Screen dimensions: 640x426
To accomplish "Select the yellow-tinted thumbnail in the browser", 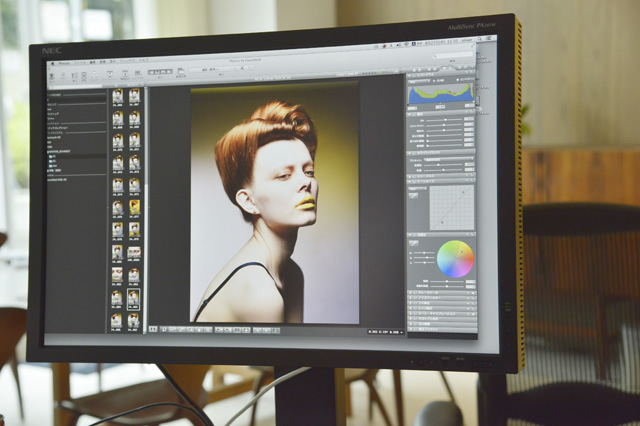I will pyautogui.click(x=134, y=207).
